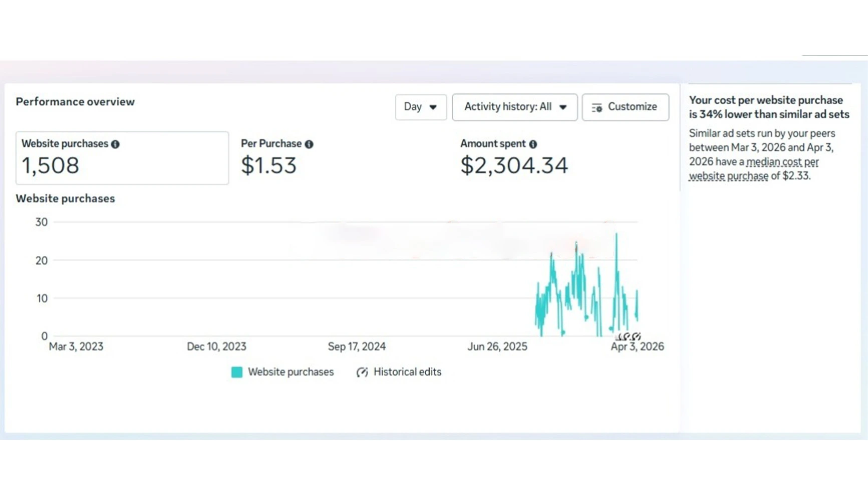The height and width of the screenshot is (495, 868).
Task: Click the Per Purchase info icon
Action: click(309, 144)
